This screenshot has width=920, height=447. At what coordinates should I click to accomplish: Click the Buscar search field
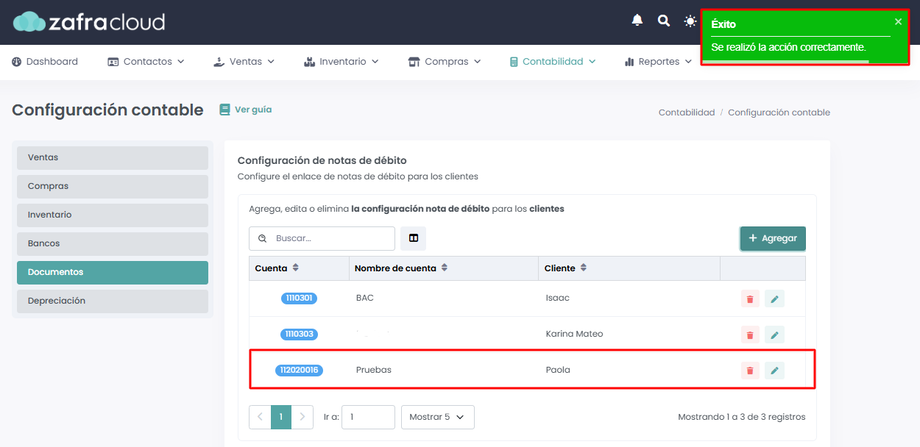(x=322, y=238)
